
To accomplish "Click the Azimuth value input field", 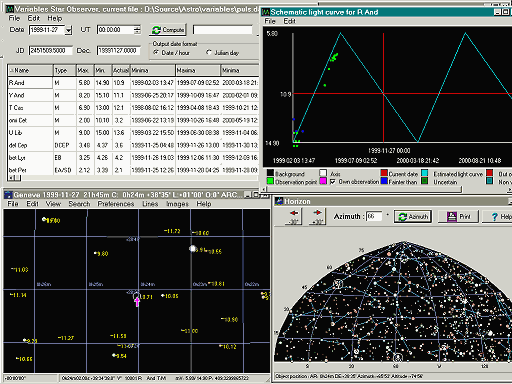I will click(374, 216).
